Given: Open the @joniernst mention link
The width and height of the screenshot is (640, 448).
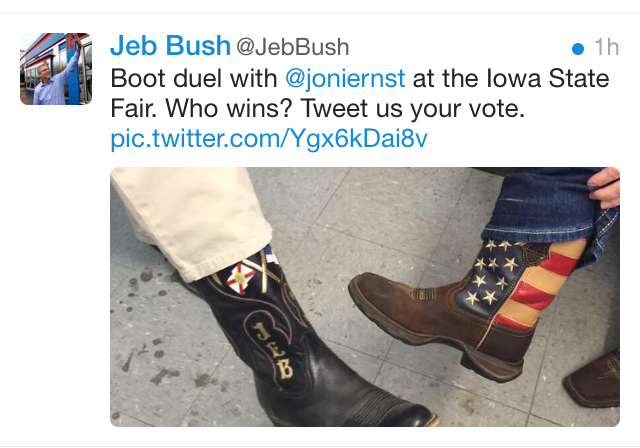Looking at the screenshot, I should [345, 78].
